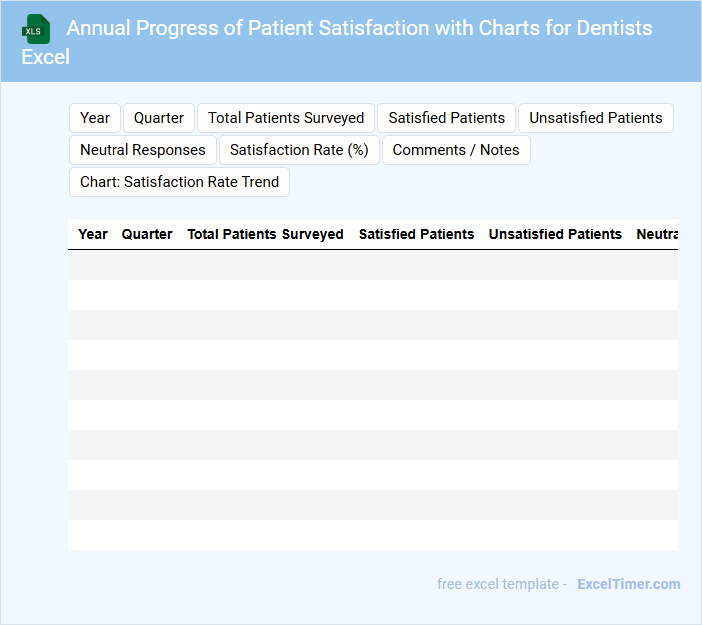Viewport: 702px width, 625px height.
Task: Click the Unsatisfied Patients column header
Action: point(555,234)
